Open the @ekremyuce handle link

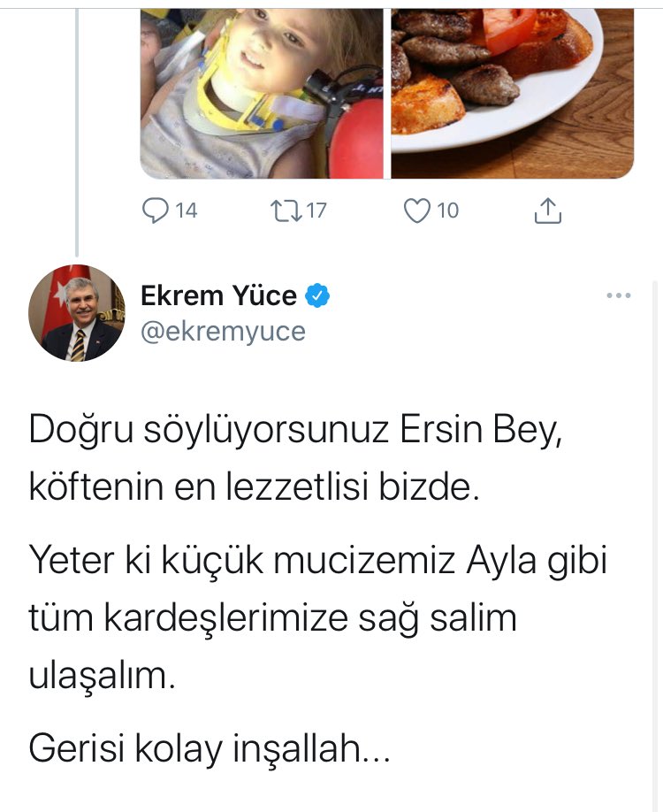pyautogui.click(x=223, y=332)
